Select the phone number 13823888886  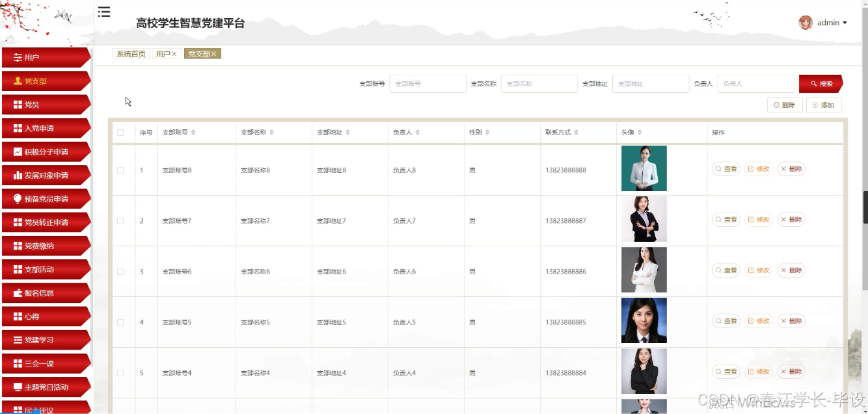click(x=565, y=272)
